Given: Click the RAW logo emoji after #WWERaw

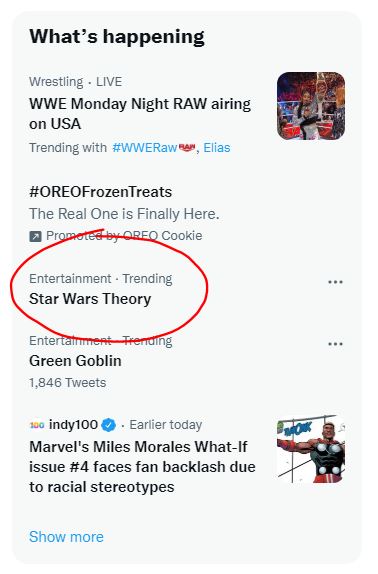Looking at the screenshot, I should (x=187, y=147).
